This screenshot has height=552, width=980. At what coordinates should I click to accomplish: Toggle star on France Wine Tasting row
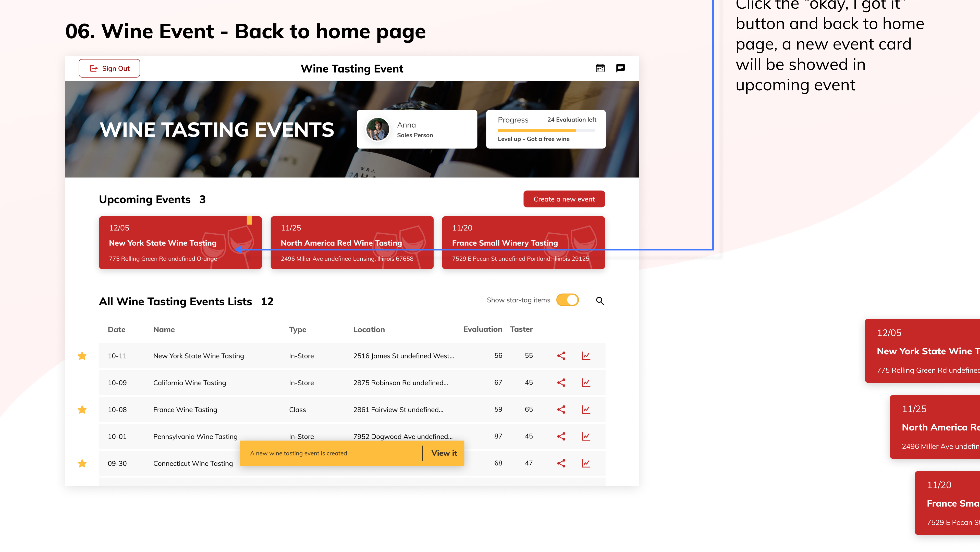click(x=82, y=410)
